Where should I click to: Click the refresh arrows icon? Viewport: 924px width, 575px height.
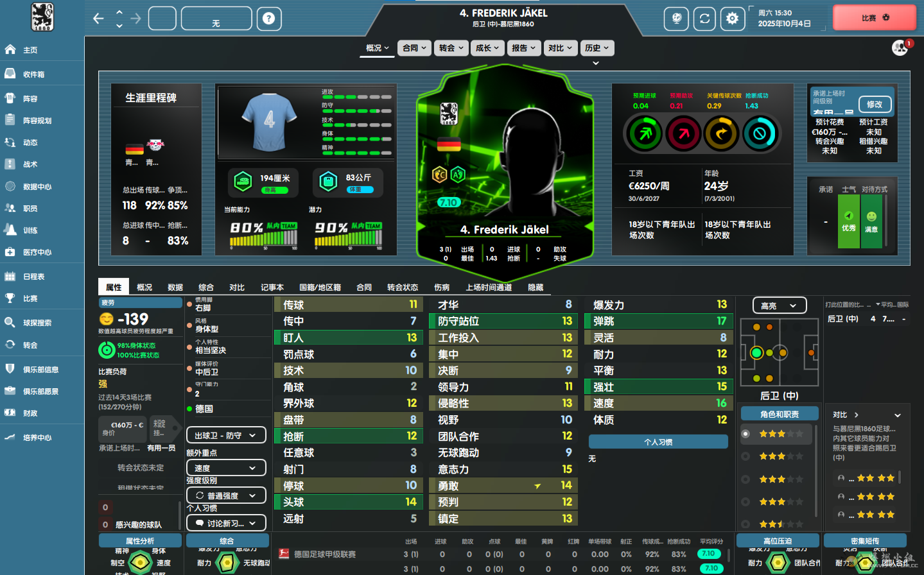[704, 19]
